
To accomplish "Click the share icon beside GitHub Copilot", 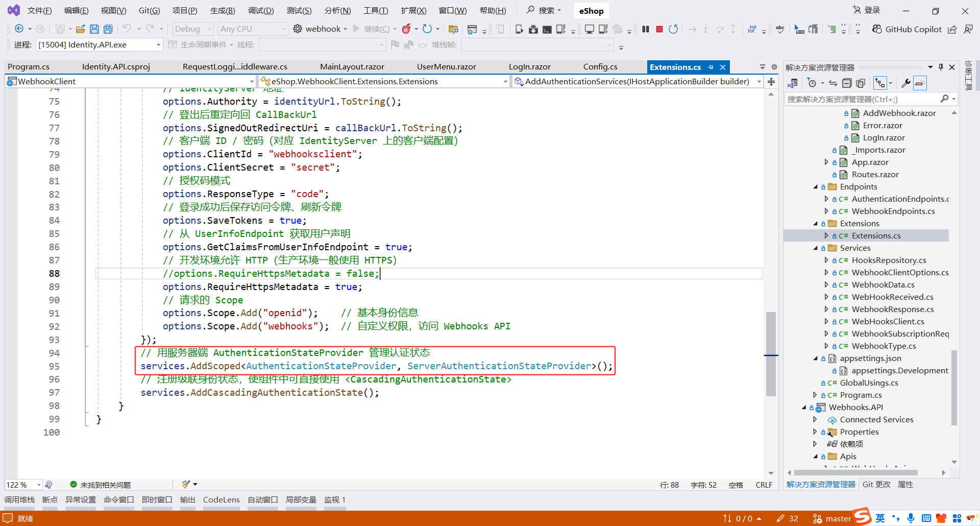I will tap(952, 29).
